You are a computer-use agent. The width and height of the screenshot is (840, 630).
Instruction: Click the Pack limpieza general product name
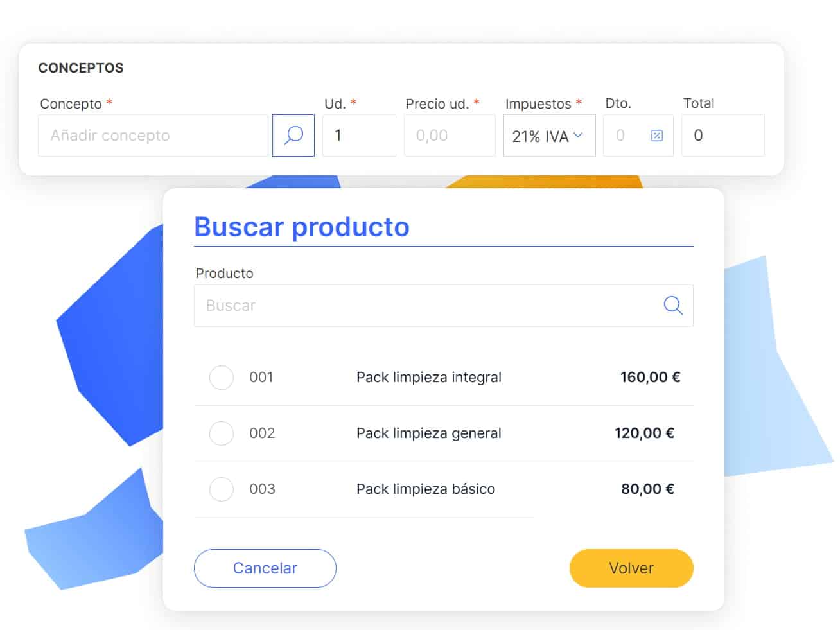coord(428,433)
